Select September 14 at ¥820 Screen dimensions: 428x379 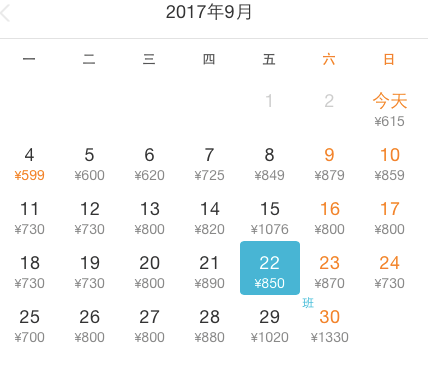[x=209, y=218]
